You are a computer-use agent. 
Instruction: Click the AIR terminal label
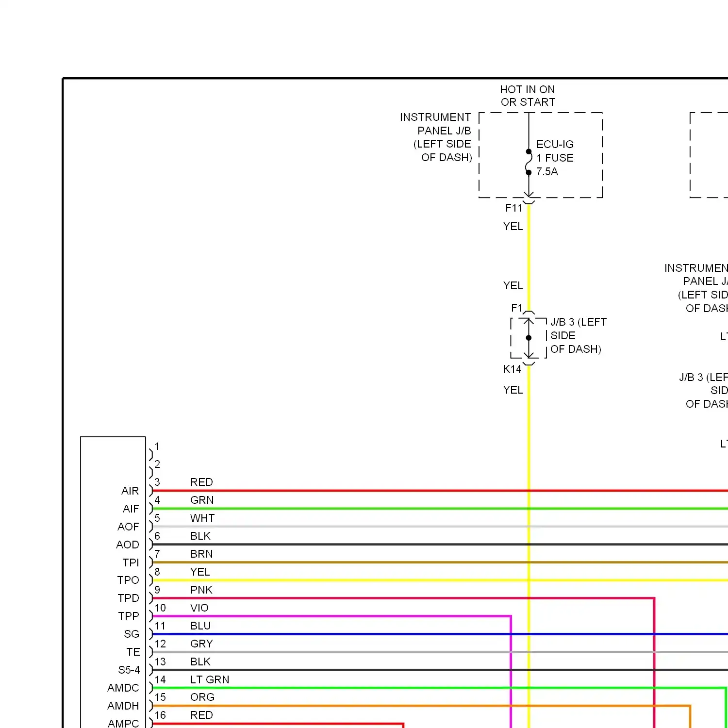[x=130, y=491]
